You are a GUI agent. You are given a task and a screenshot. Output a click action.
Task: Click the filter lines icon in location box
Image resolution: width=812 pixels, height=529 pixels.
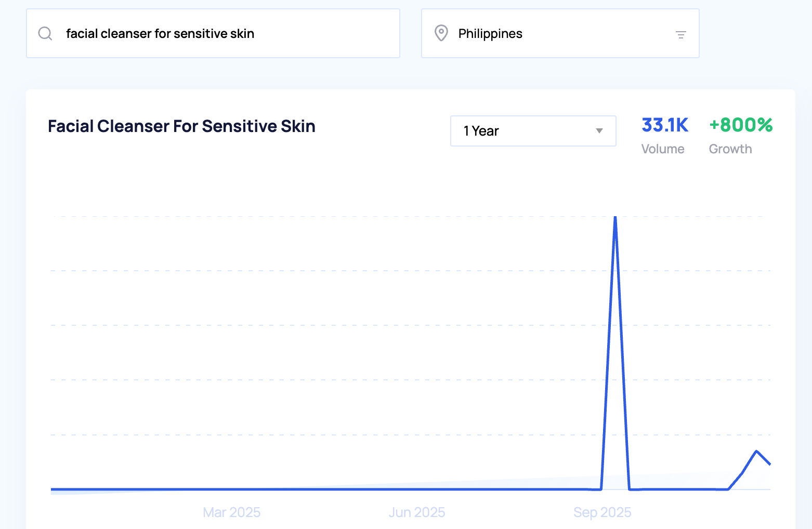click(x=680, y=35)
